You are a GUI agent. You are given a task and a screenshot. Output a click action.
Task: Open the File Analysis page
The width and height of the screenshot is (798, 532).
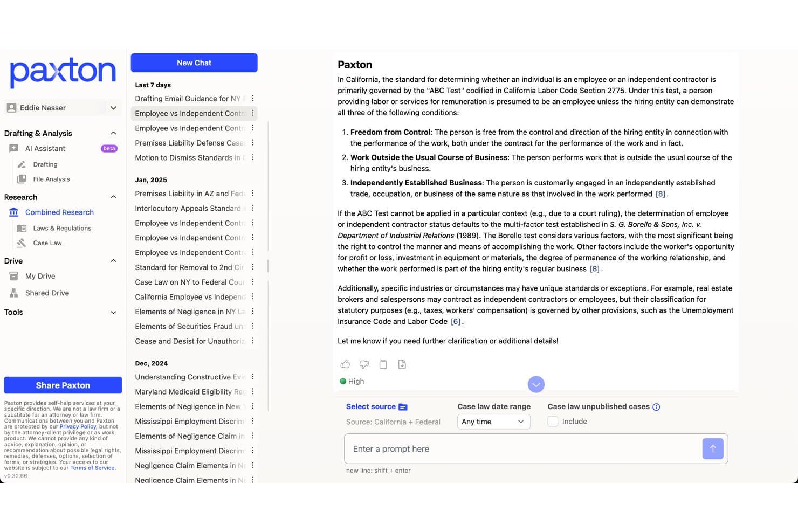51,179
